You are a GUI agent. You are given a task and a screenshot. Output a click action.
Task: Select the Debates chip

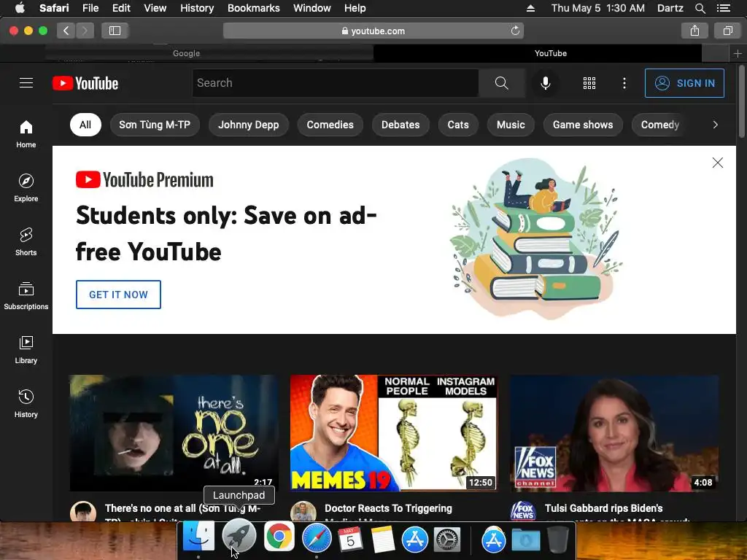point(400,125)
